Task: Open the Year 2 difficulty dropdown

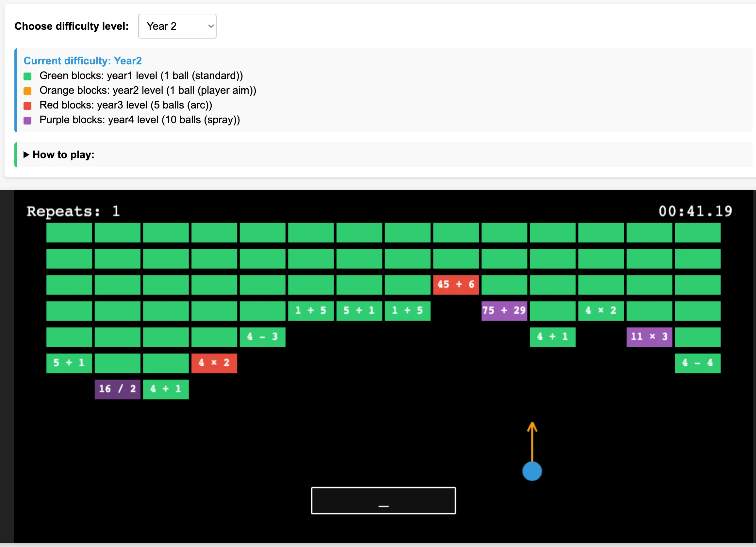Action: click(177, 26)
